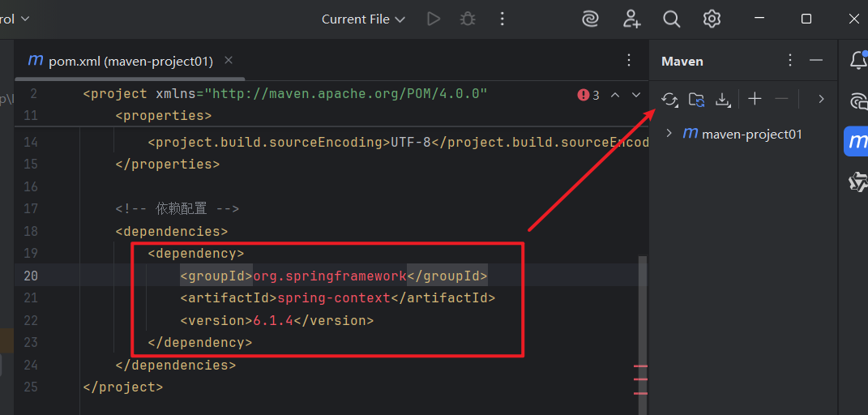Close the pom.xml editor tab

[228, 60]
